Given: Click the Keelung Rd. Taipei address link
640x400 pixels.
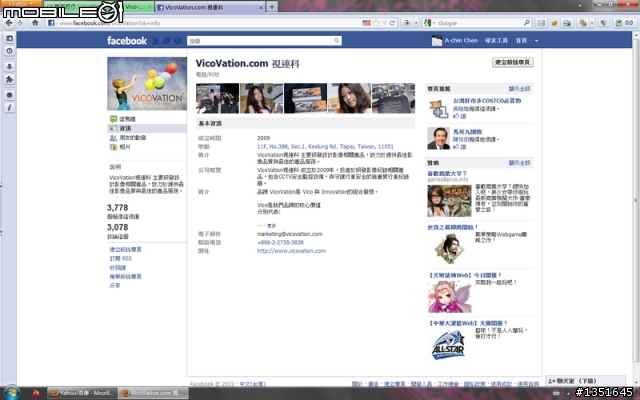Looking at the screenshot, I should 325,146.
